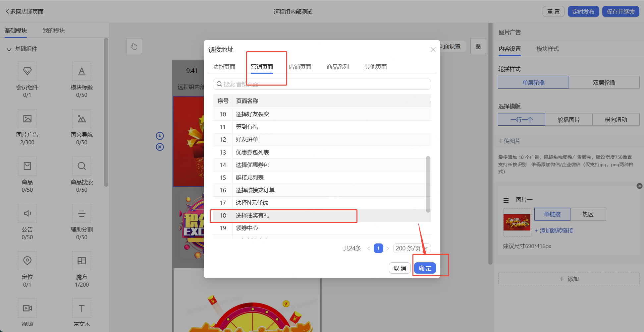Image resolution: width=644 pixels, height=332 pixels.
Task: Switch image one to 热区 mode
Action: (x=588, y=214)
